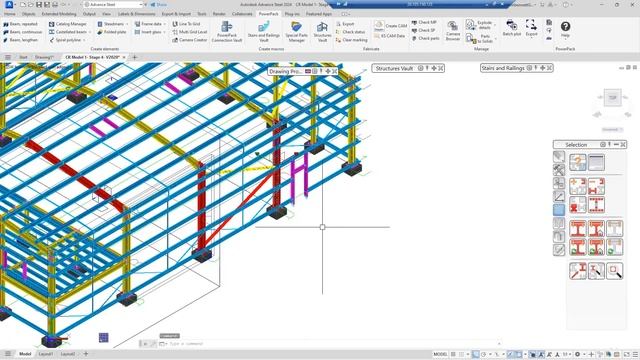Run Check parts command
This screenshot has height=360, width=640.
425,38
